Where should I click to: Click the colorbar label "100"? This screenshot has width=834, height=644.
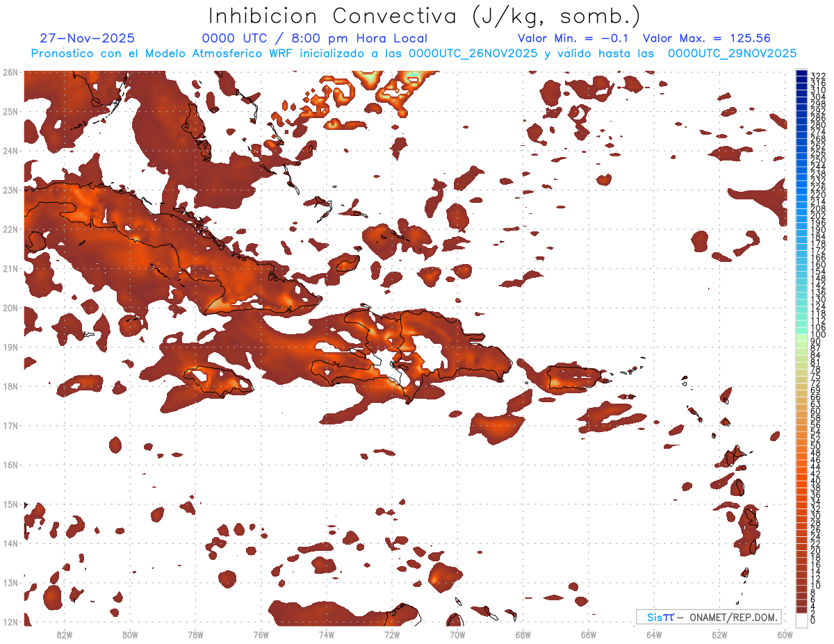pyautogui.click(x=818, y=335)
